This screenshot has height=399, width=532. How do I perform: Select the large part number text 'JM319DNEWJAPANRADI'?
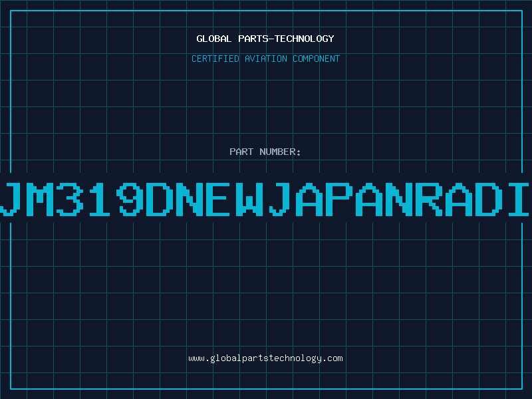pos(265,199)
